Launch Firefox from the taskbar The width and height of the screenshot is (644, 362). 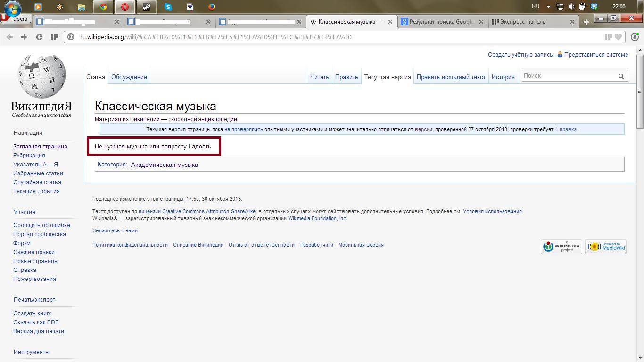(x=212, y=7)
